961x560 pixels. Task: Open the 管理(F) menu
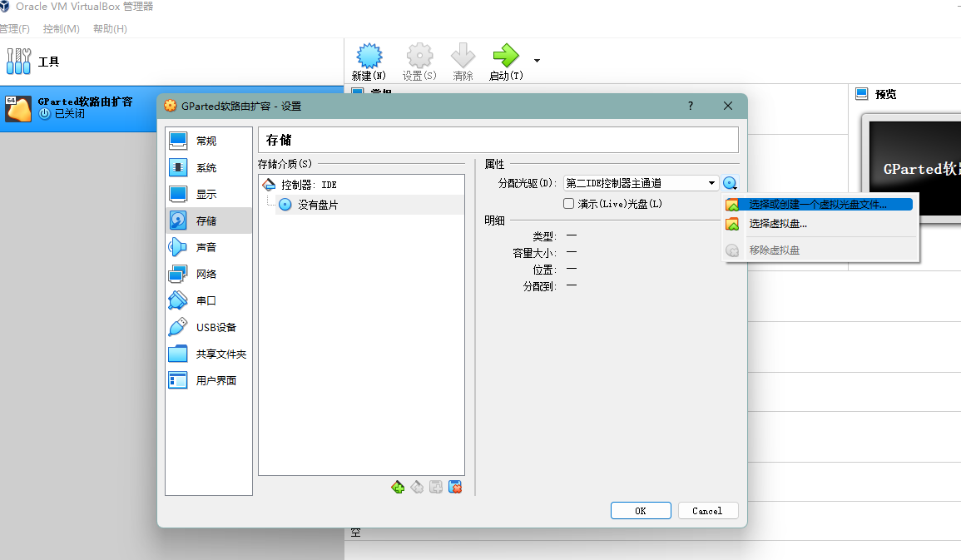coord(14,29)
